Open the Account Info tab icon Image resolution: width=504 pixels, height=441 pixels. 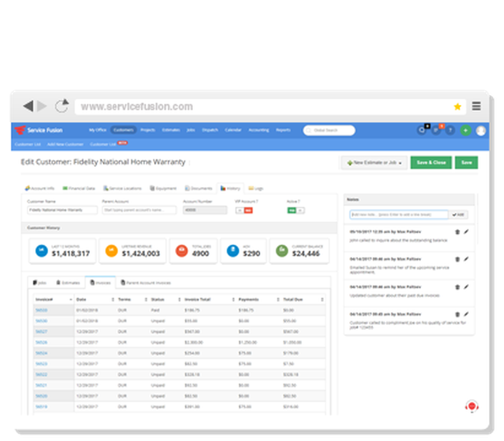click(28, 188)
